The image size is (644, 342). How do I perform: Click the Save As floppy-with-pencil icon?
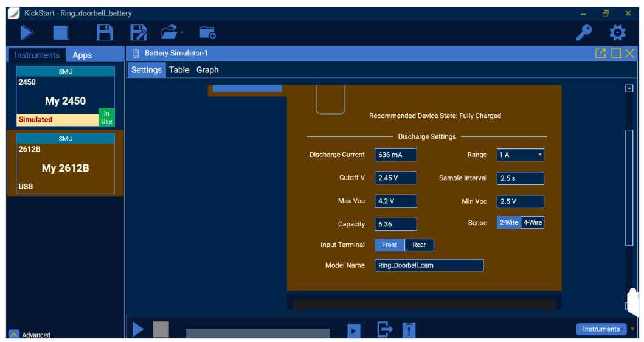tap(139, 33)
